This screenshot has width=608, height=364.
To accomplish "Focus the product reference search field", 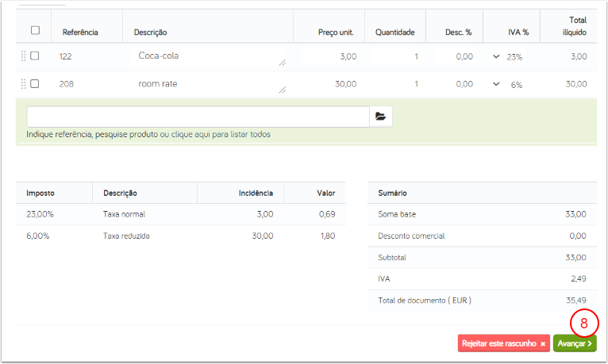I will (198, 117).
